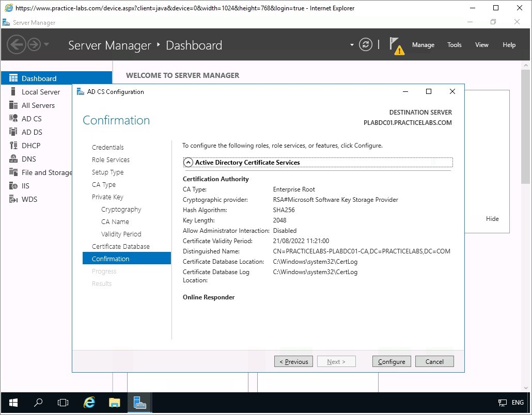Click the Configure button

[x=392, y=361]
